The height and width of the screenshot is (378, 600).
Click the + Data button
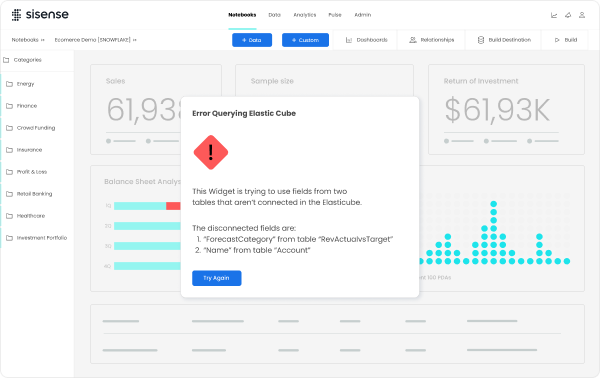click(x=252, y=40)
